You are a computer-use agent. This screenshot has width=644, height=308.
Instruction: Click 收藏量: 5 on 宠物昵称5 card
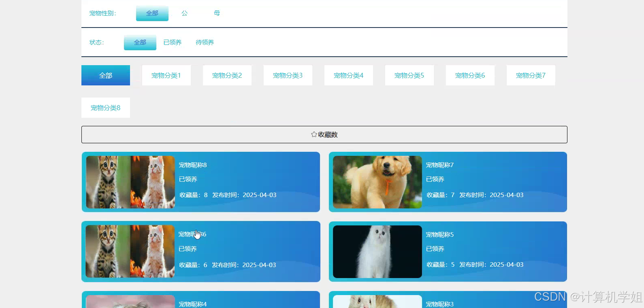[441, 265]
